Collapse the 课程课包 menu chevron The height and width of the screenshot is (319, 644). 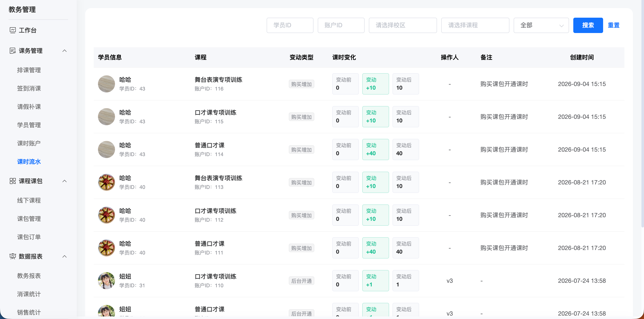click(65, 181)
